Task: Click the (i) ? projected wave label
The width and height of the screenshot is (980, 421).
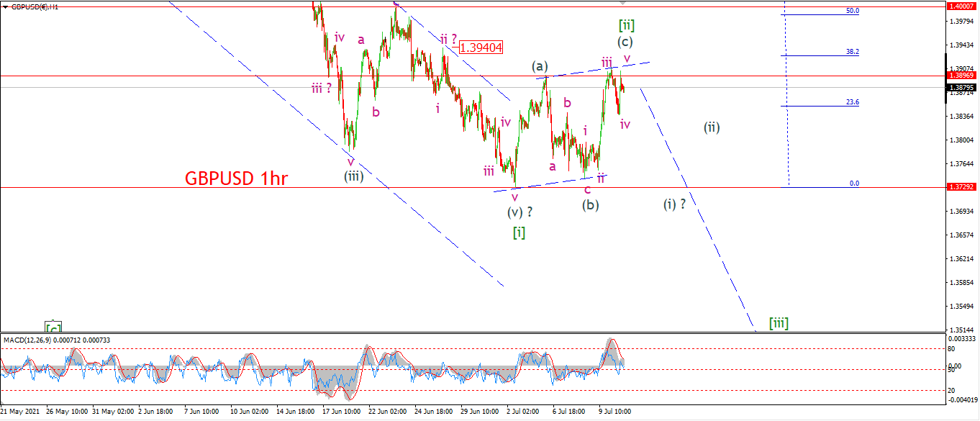Action: [x=674, y=204]
